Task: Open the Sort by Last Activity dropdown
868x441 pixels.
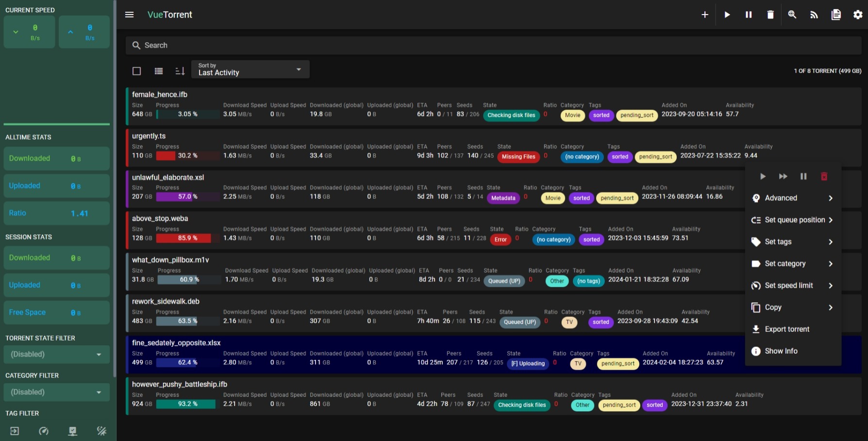Action: [x=250, y=69]
